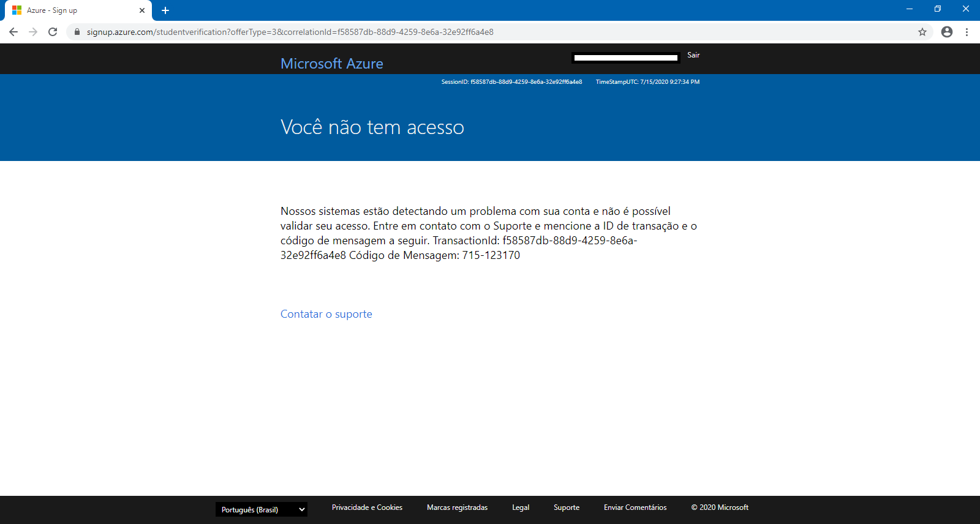Viewport: 980px width, 524px height.
Task: Close the Azure - Sign up tab
Action: (142, 10)
